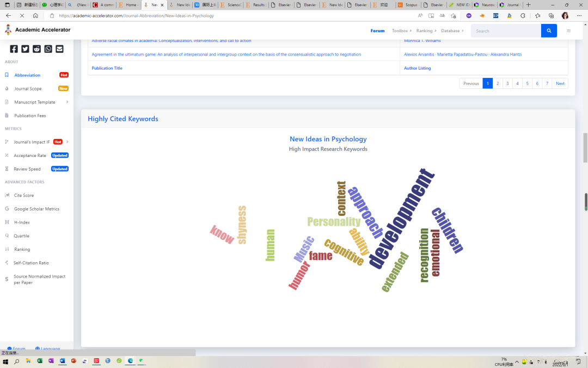Open File Explorer from taskbar

tap(28, 361)
